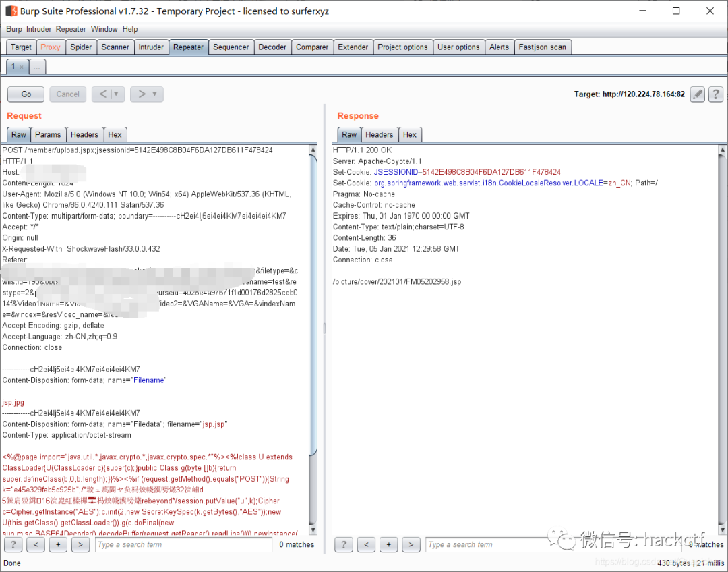Go back to previous request in history
This screenshot has width=728, height=572.
(x=103, y=94)
